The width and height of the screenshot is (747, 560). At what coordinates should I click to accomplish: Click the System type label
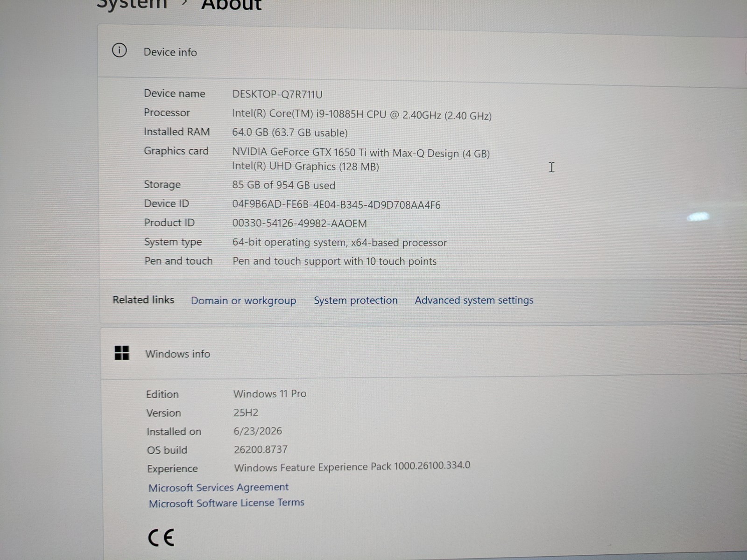(x=173, y=242)
